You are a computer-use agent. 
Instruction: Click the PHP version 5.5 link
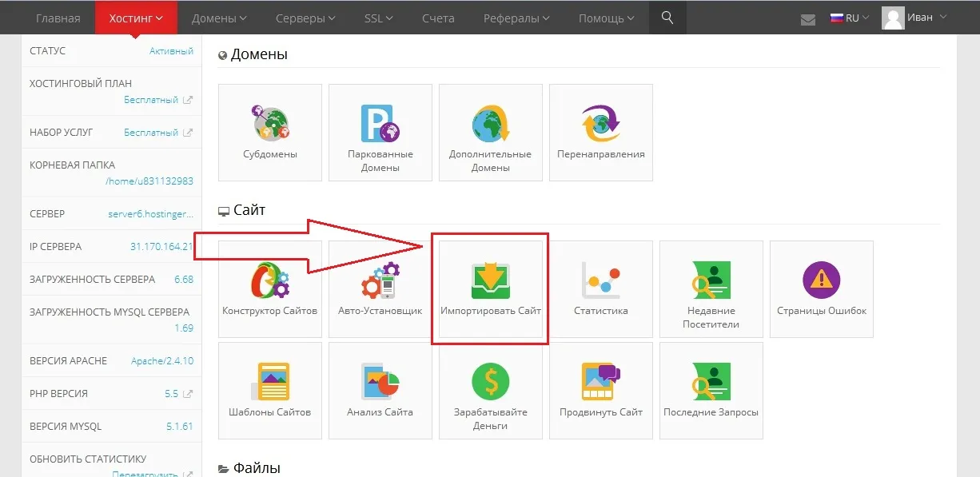tap(171, 394)
